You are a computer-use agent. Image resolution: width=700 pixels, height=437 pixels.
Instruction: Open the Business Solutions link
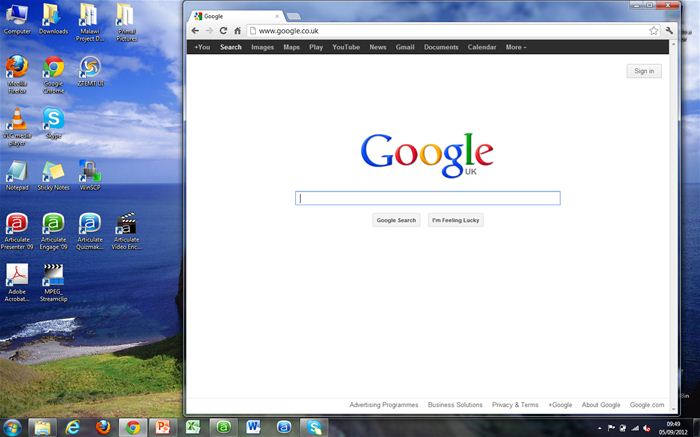[455, 405]
